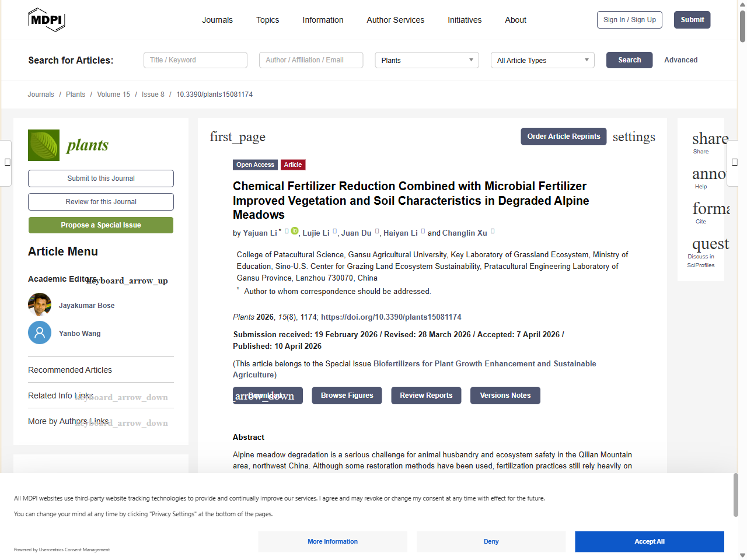Focus the Author / Affiliation / Email field

click(311, 60)
